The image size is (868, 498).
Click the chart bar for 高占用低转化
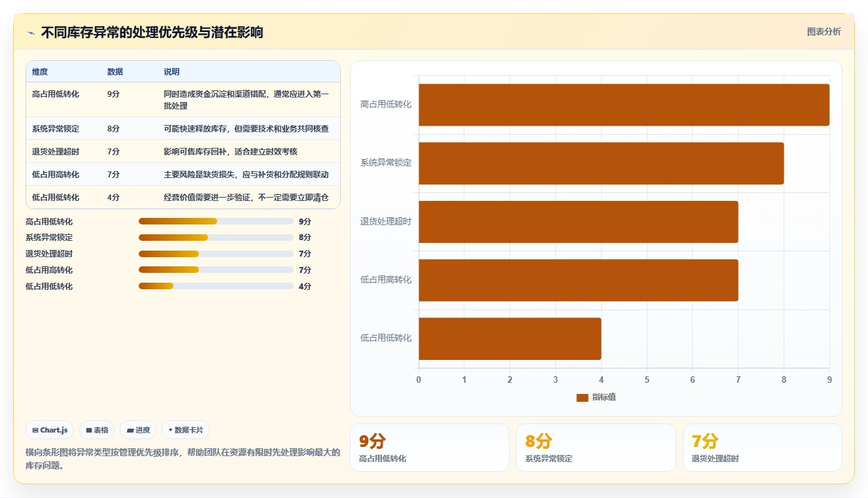click(624, 105)
